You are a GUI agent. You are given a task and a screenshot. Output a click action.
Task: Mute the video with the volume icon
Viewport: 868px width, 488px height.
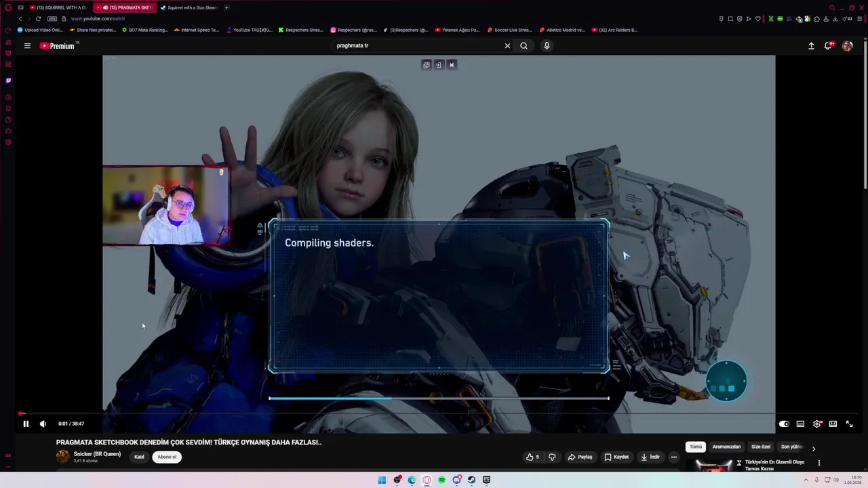43,424
